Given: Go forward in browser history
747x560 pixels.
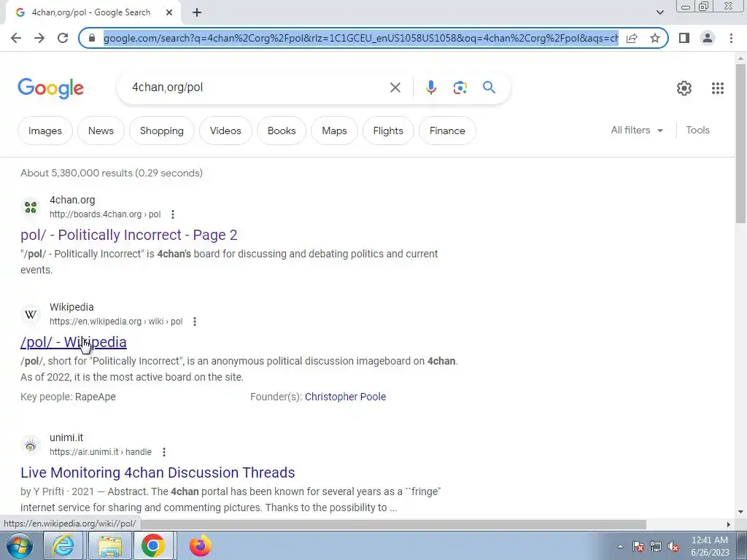Looking at the screenshot, I should point(39,38).
